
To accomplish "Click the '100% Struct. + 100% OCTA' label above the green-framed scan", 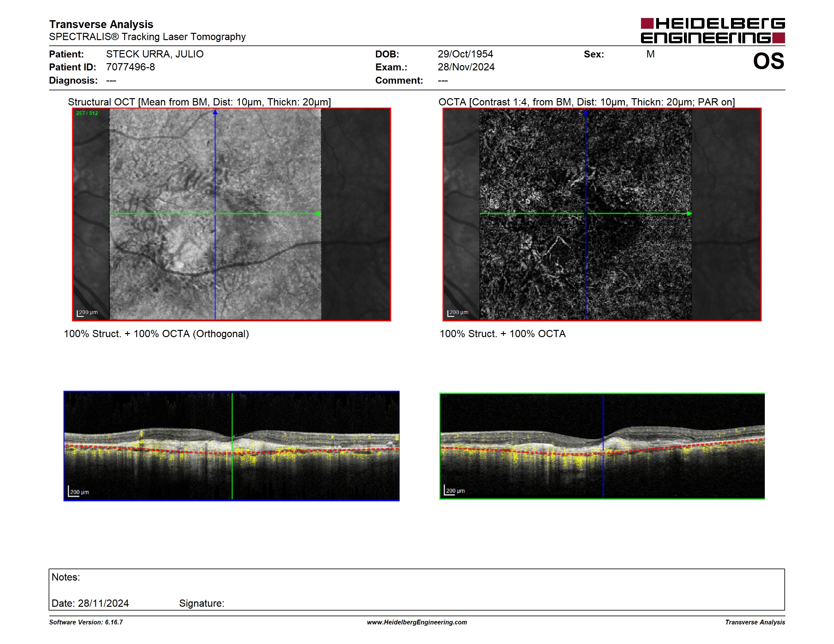I will 503,334.
